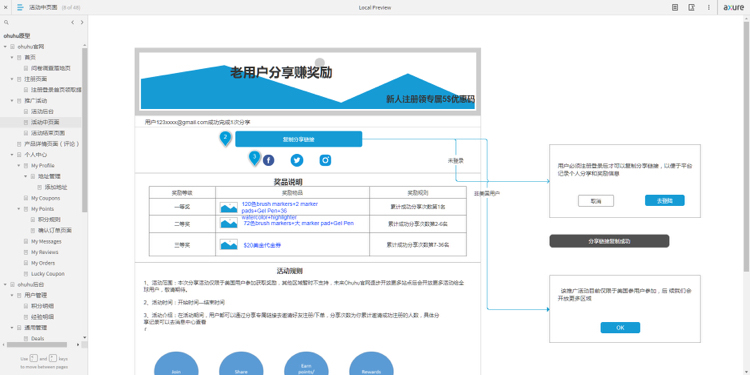Collapse the 推广活动 tree node
This screenshot has width=750, height=375.
12,100
